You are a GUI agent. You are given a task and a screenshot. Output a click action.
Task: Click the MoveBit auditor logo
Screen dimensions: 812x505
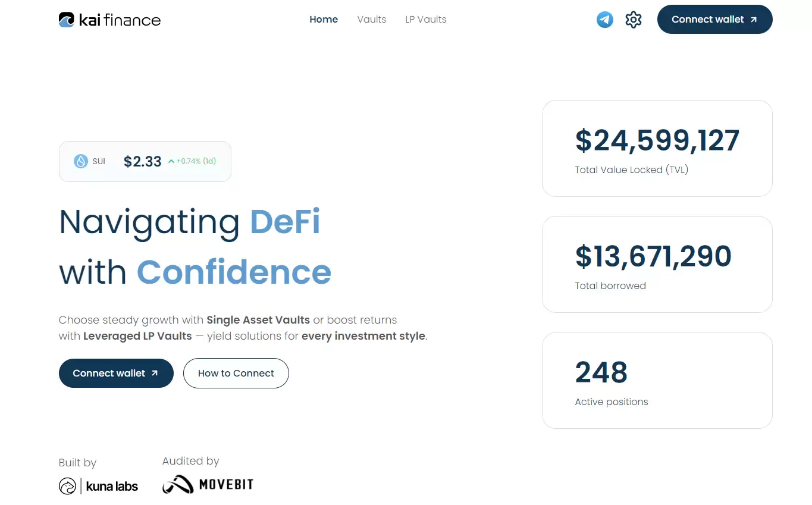coord(208,484)
